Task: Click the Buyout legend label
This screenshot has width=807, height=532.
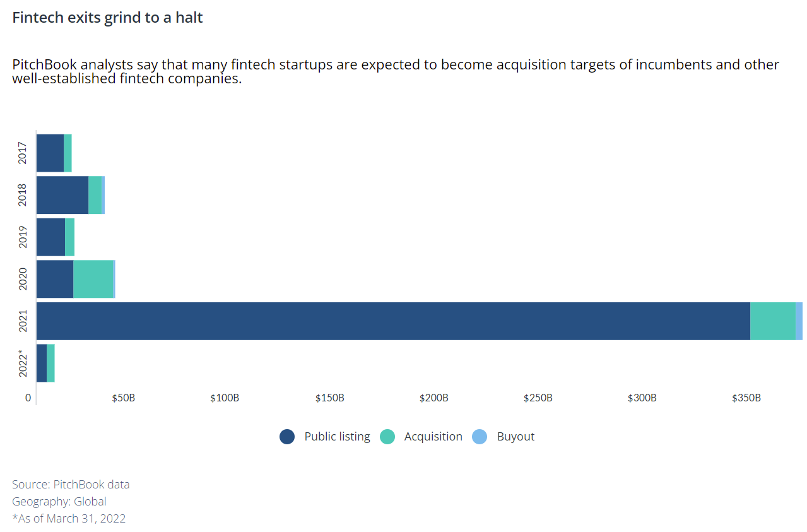Action: pos(515,437)
